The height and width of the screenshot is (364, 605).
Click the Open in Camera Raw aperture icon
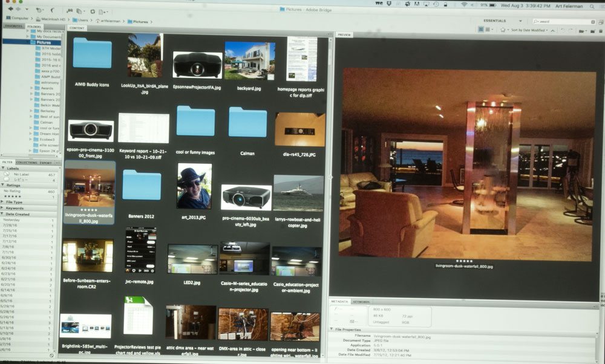(x=93, y=11)
